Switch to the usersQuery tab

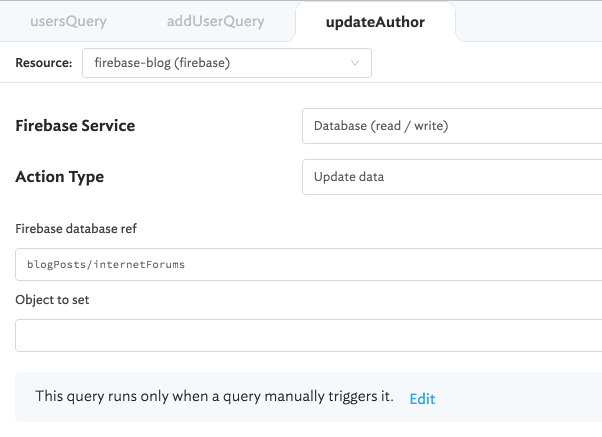(68, 21)
